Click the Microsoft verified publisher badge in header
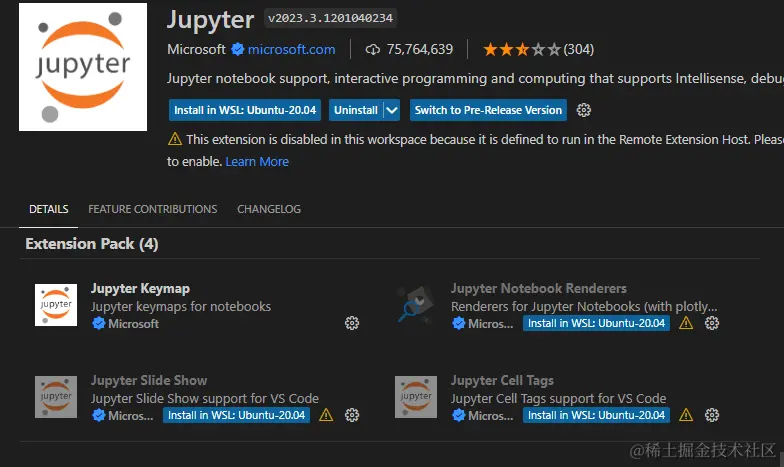 tap(238, 49)
